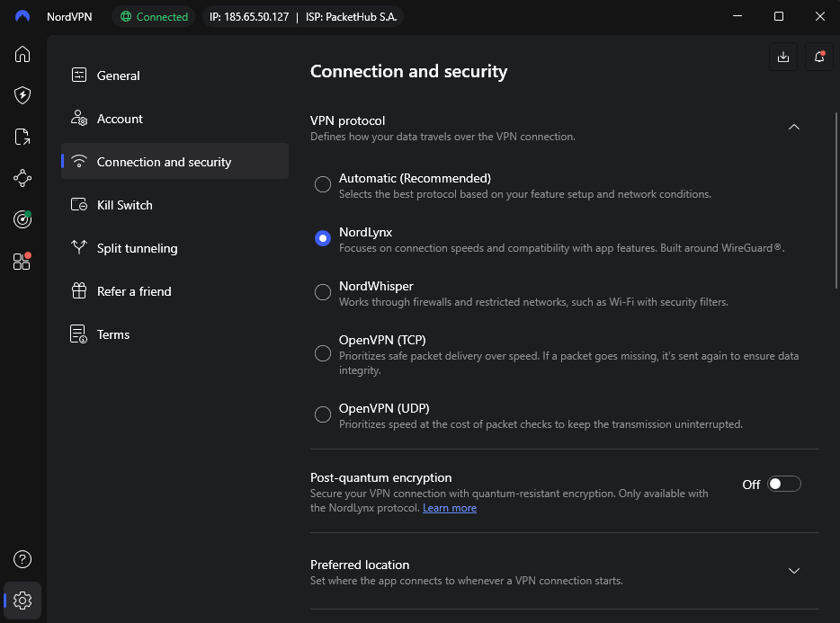
Task: Click the Refer a friend gift icon
Action: tap(79, 291)
